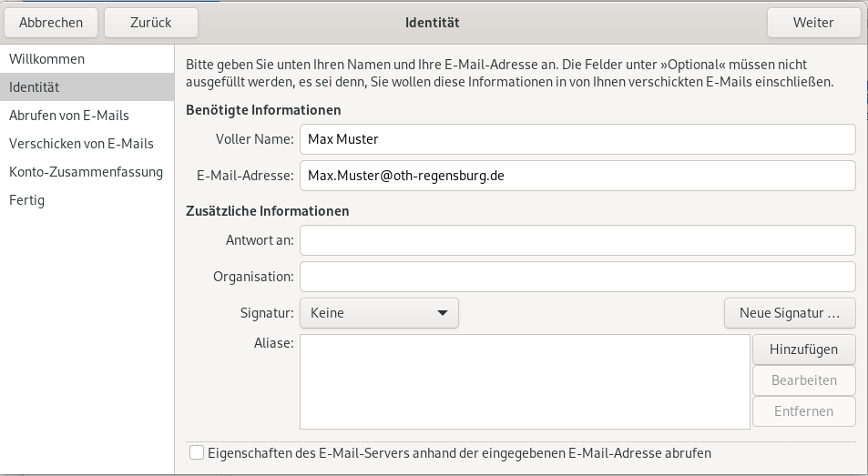868x476 pixels.
Task: Click into the Organisation field
Action: point(577,277)
